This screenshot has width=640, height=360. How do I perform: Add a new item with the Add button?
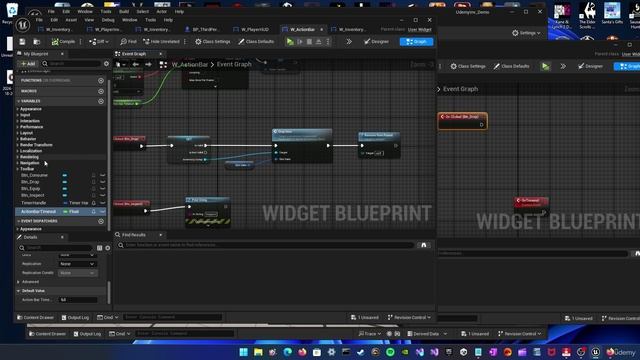click(28, 64)
